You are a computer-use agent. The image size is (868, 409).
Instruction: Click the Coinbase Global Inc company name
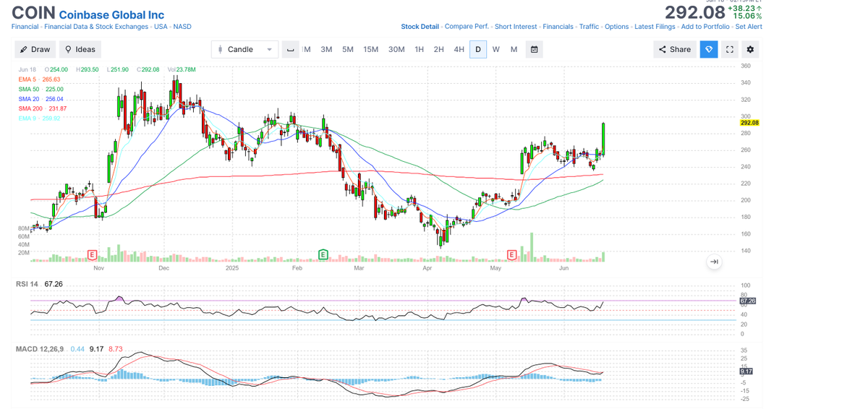click(x=111, y=14)
